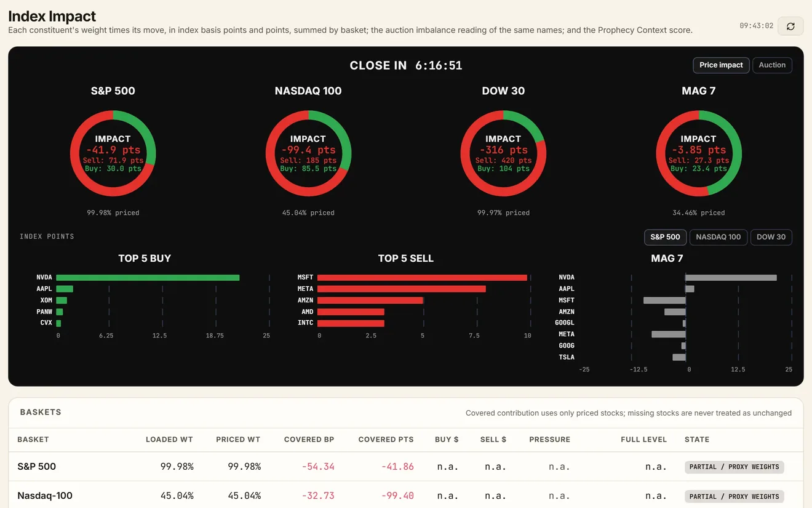
Task: Click the BASKETS section heading
Action: click(41, 413)
